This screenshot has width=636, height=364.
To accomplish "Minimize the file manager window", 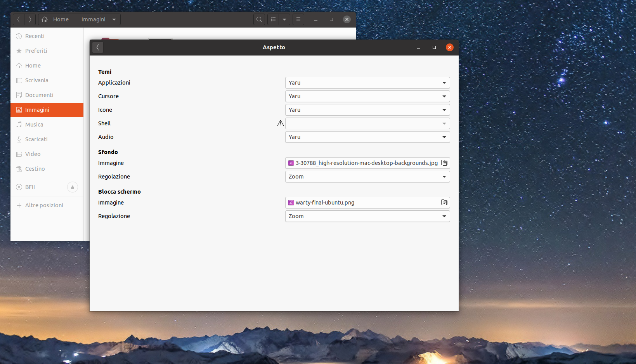I will pyautogui.click(x=316, y=19).
